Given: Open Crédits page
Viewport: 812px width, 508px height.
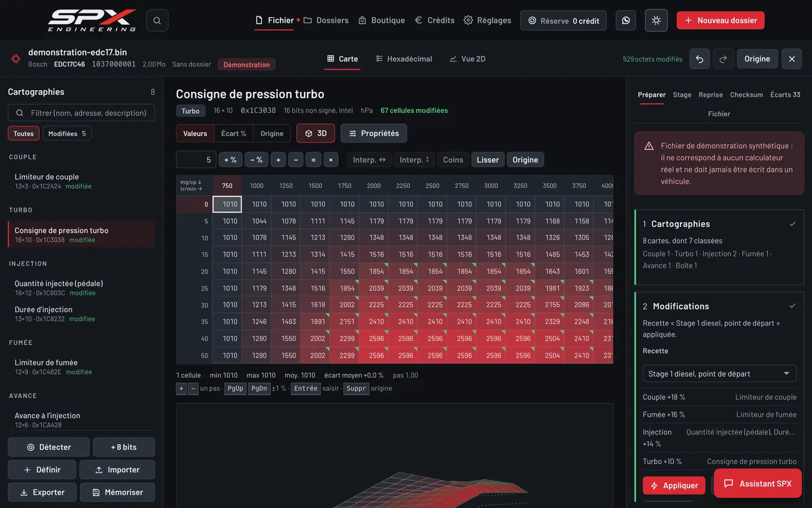Looking at the screenshot, I should 435,20.
